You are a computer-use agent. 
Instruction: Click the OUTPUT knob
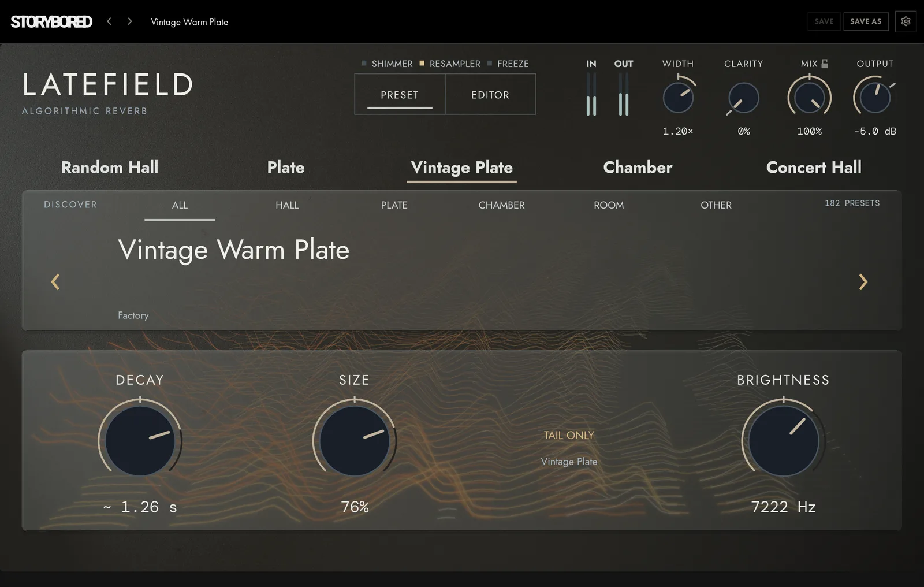(874, 97)
